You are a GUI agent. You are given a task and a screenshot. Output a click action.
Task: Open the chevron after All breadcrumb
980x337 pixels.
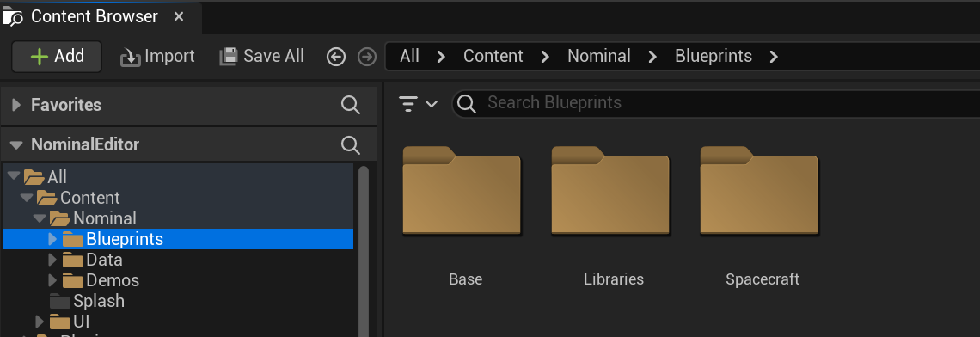click(x=441, y=57)
